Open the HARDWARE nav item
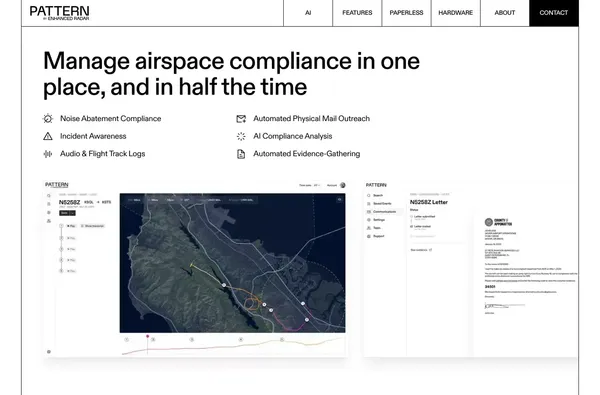Viewport: 600px width, 395px height. tap(455, 13)
